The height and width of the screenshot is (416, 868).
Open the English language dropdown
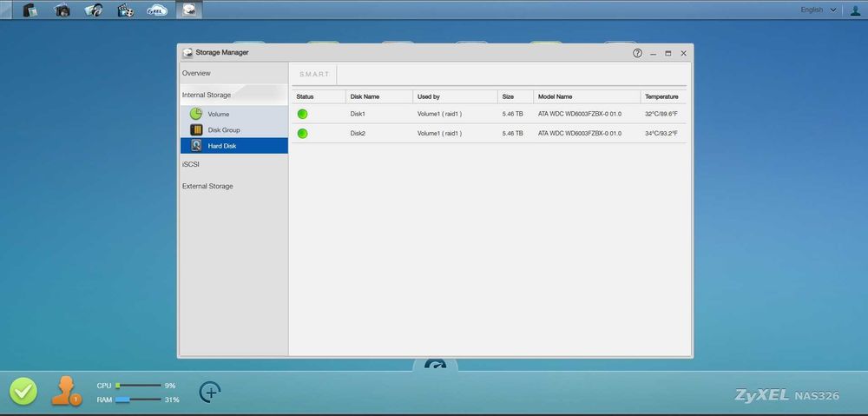(x=819, y=10)
